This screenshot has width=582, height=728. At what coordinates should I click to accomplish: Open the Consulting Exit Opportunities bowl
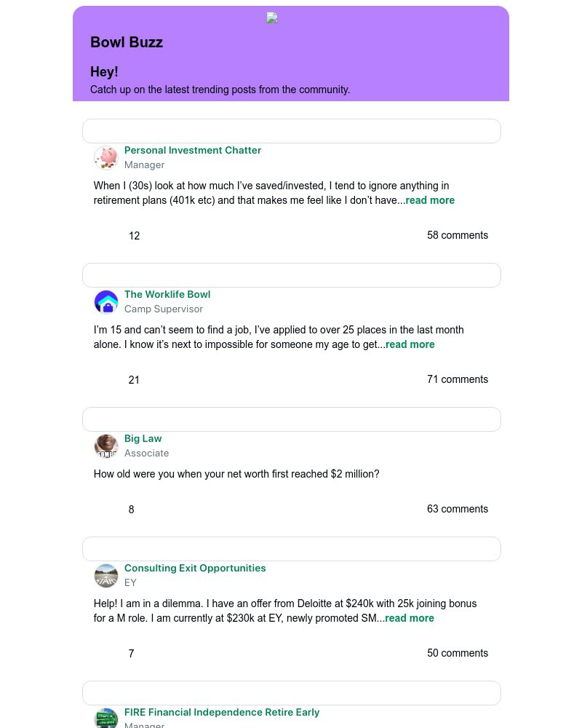pyautogui.click(x=195, y=568)
